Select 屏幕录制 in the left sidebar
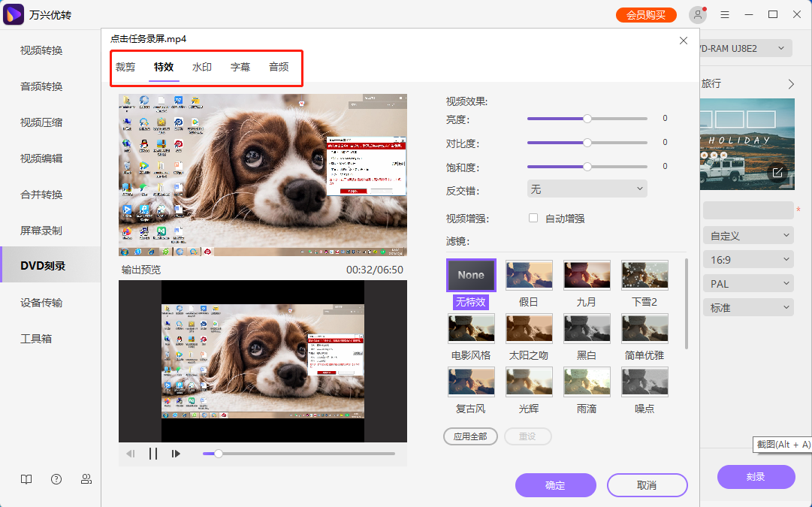Viewport: 812px width, 507px height. point(41,231)
